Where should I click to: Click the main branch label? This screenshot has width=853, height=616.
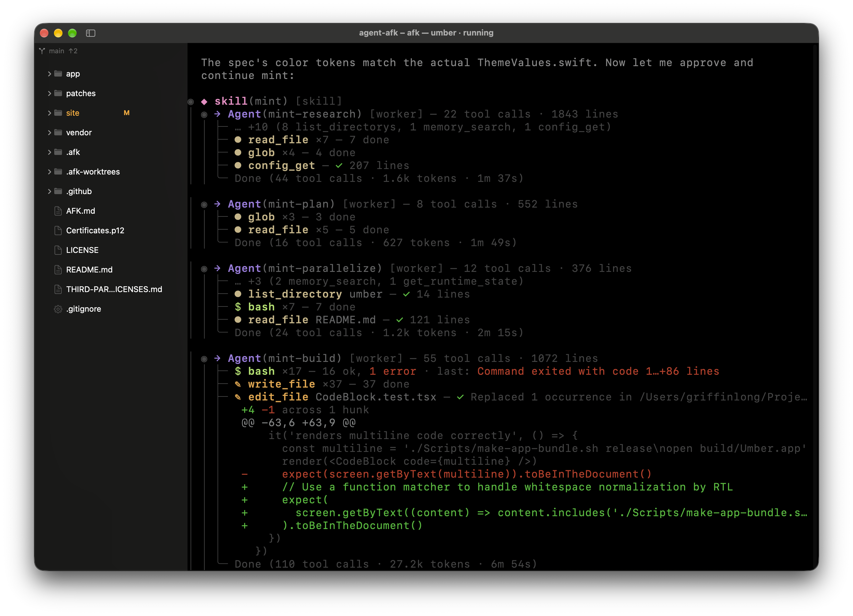point(56,51)
